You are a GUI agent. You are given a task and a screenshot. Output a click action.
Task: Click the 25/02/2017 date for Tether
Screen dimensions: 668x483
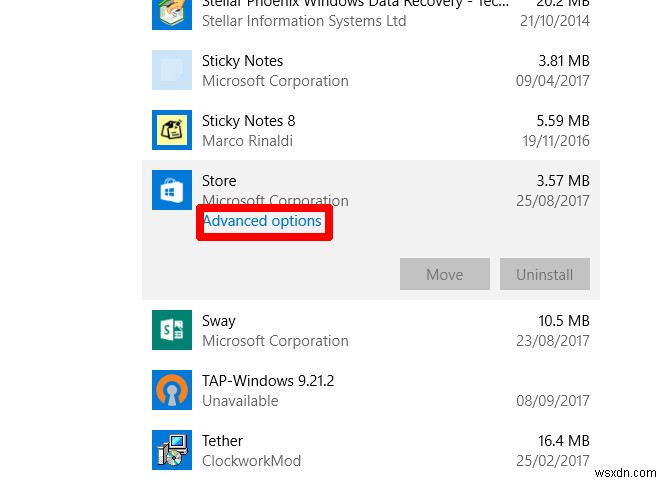[553, 461]
